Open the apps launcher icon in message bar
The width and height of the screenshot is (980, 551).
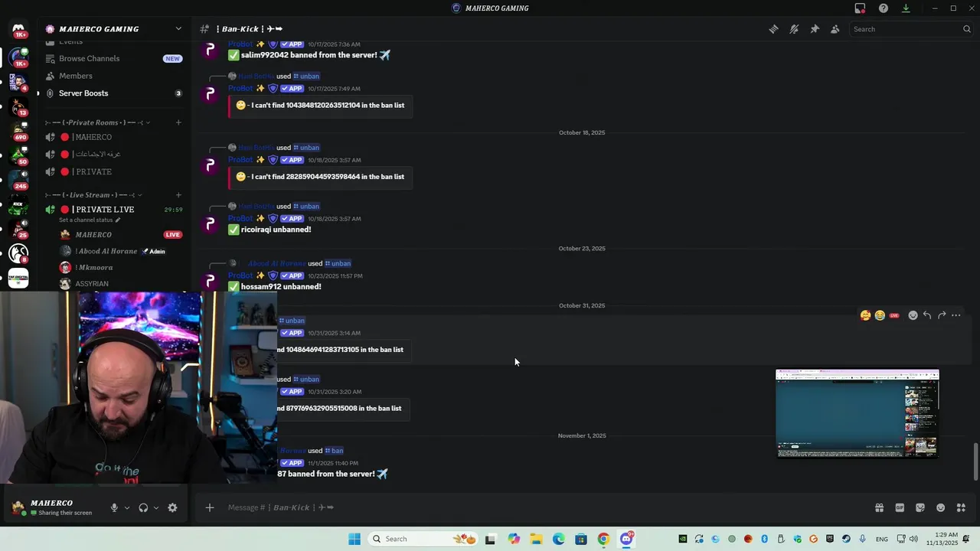(x=961, y=508)
